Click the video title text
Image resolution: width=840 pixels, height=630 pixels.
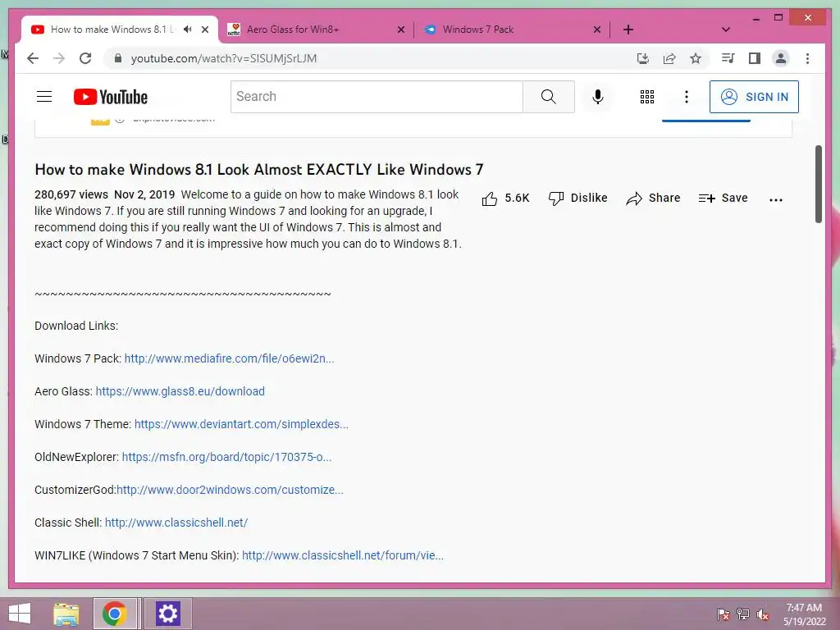(258, 170)
